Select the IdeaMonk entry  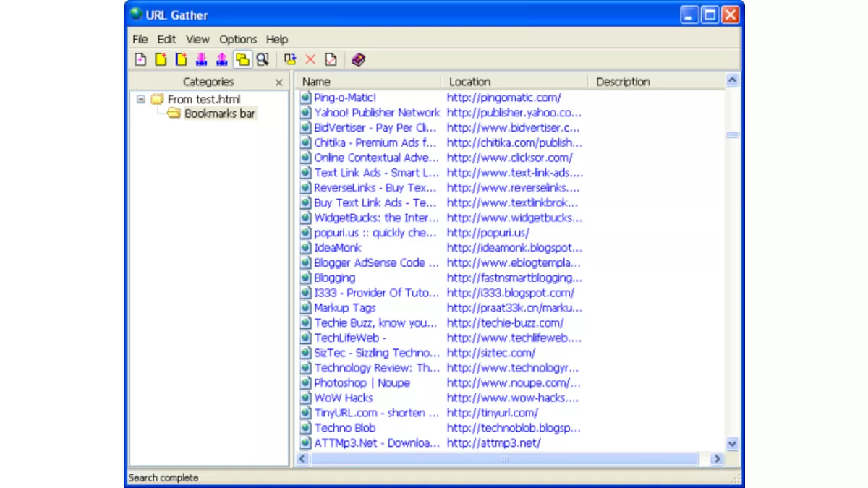[x=337, y=247]
